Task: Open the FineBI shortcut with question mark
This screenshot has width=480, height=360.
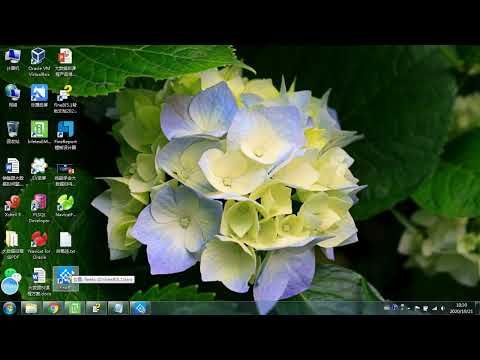Action: click(x=65, y=99)
